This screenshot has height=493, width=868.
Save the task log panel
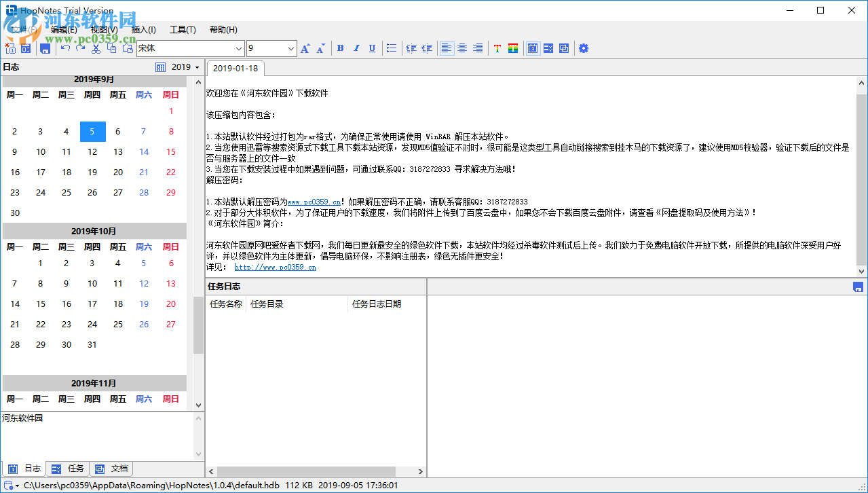[x=858, y=287]
